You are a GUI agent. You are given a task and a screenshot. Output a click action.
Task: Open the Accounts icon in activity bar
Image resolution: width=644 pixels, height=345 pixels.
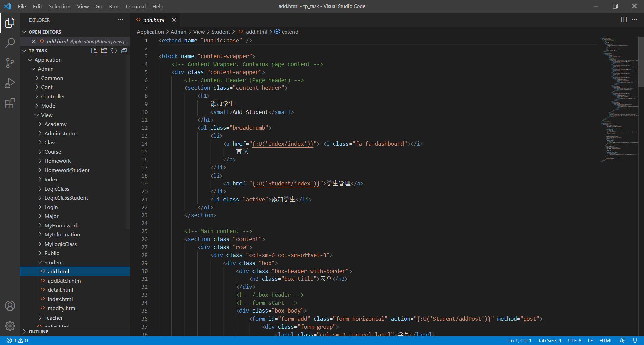point(10,306)
